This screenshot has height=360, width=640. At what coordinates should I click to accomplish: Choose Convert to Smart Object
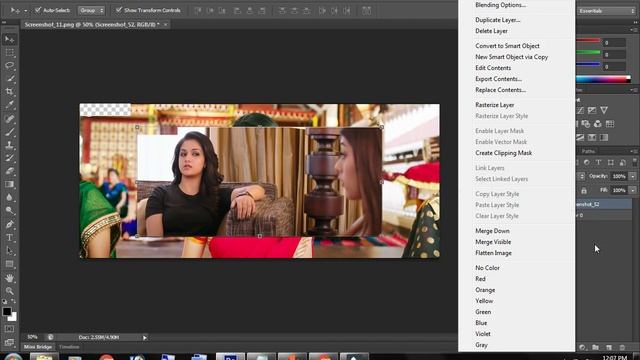click(507, 46)
